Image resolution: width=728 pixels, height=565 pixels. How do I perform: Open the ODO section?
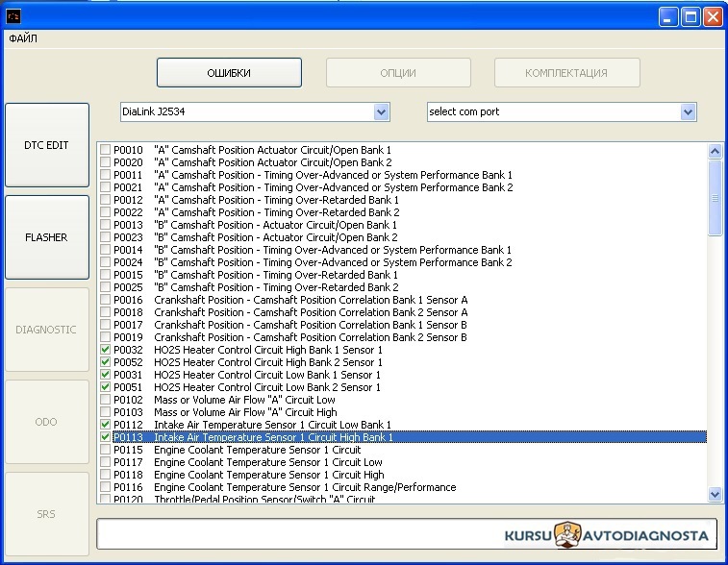point(47,422)
